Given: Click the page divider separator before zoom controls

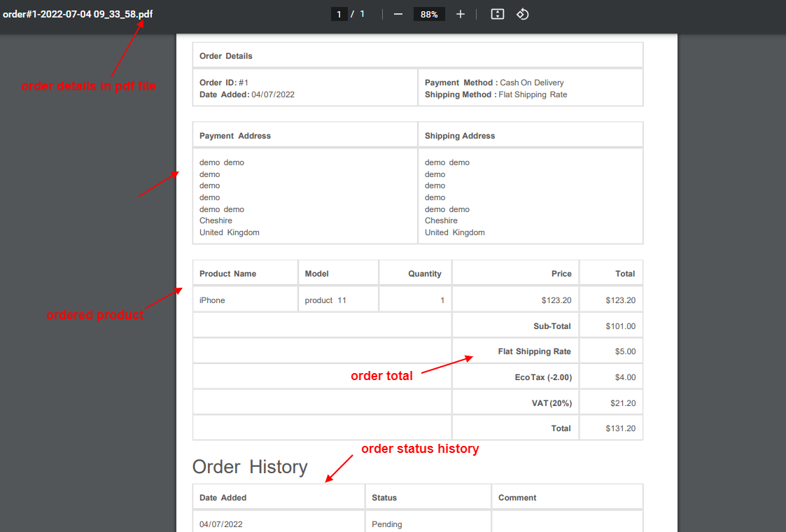Looking at the screenshot, I should click(381, 13).
